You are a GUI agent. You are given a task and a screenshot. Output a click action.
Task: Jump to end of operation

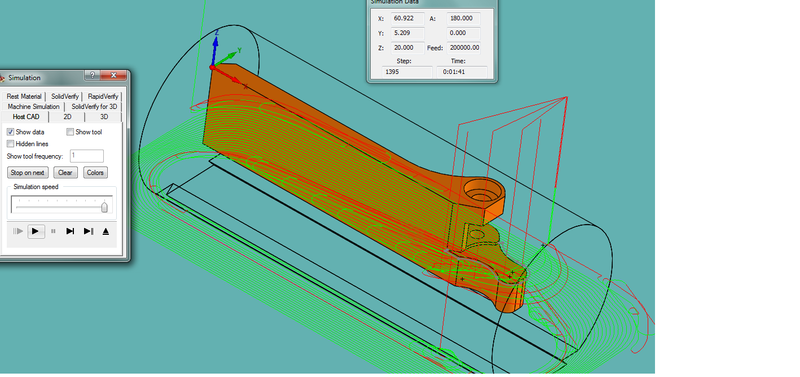(x=88, y=231)
